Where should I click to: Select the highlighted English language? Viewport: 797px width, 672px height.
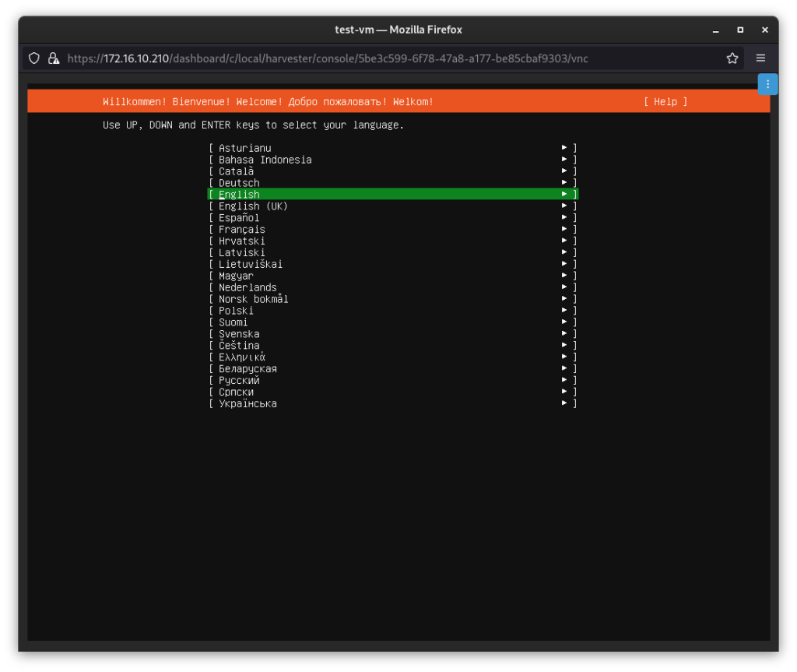pos(392,195)
